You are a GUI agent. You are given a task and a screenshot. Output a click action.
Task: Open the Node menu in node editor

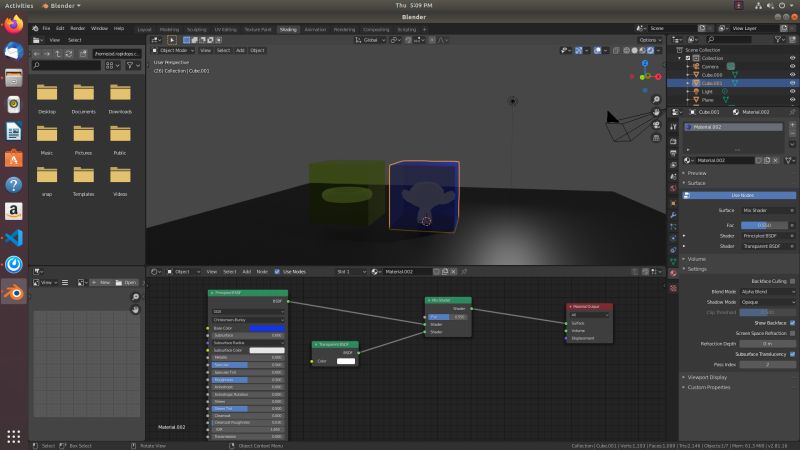pos(262,272)
